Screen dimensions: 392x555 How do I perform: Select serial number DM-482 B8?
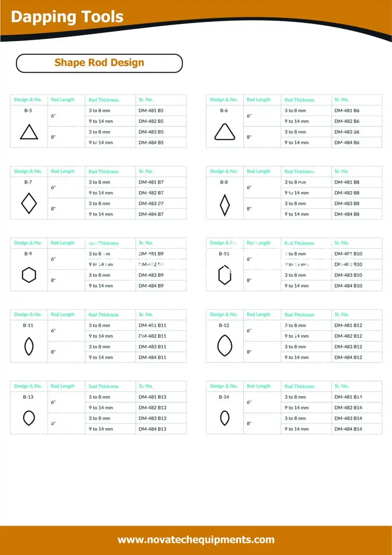347,192
